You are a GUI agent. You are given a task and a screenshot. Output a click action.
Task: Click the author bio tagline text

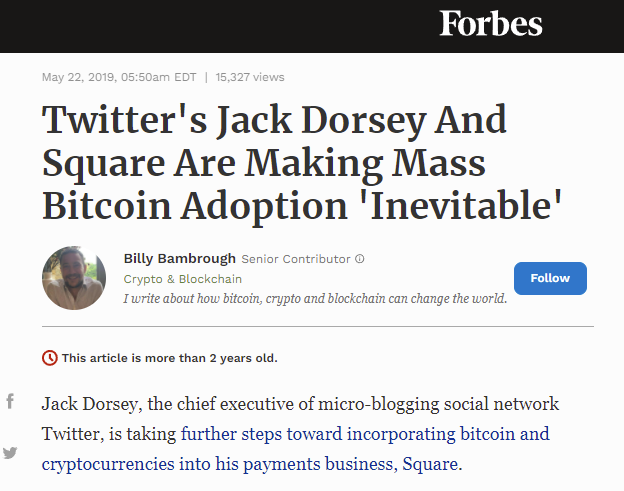[x=315, y=298]
